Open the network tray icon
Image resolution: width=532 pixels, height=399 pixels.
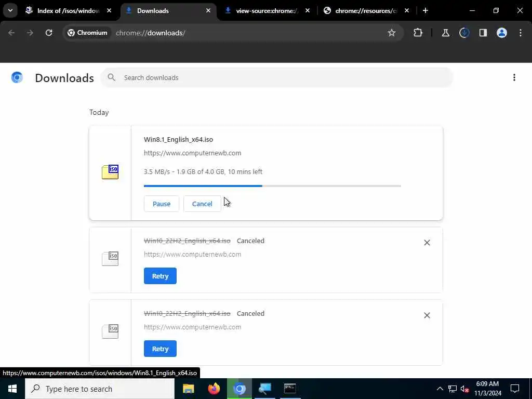point(453,389)
